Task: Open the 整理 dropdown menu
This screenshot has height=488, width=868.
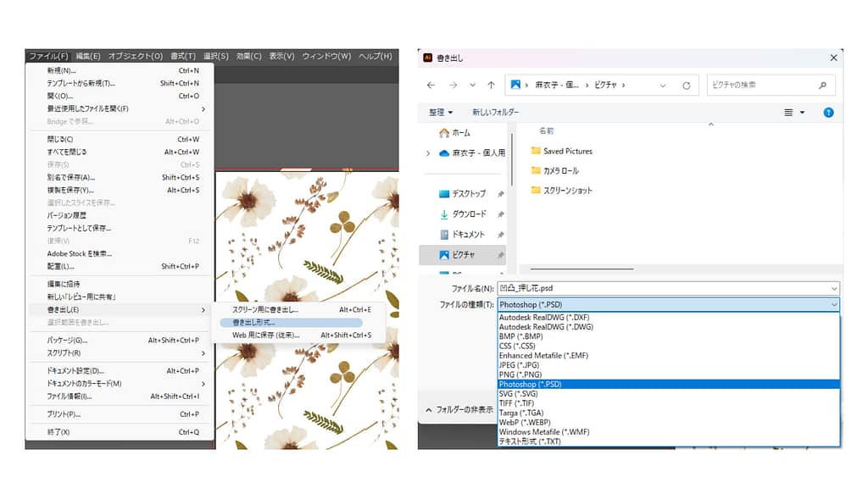Action: [441, 112]
